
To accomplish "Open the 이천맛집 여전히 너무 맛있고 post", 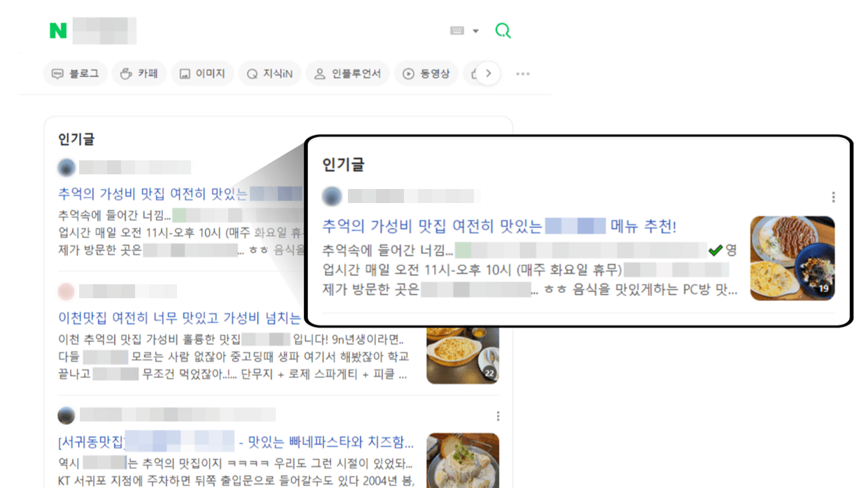I will point(179,319).
